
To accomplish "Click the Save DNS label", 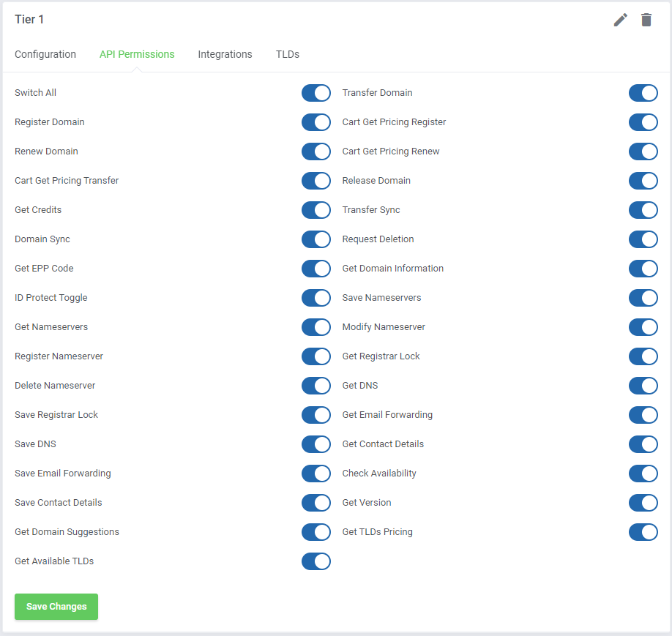I will click(x=36, y=444).
